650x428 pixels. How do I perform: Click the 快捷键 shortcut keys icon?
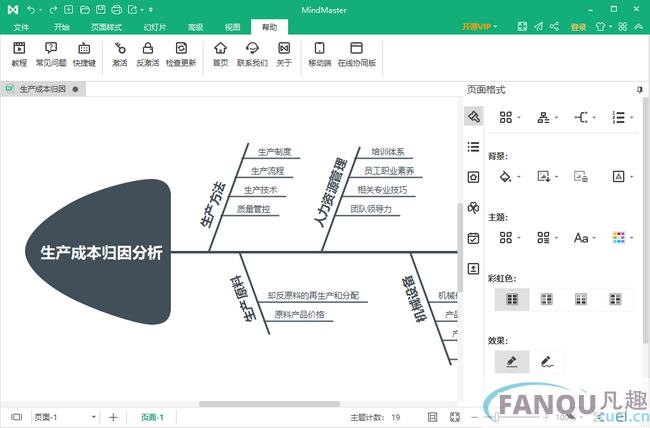[85, 54]
